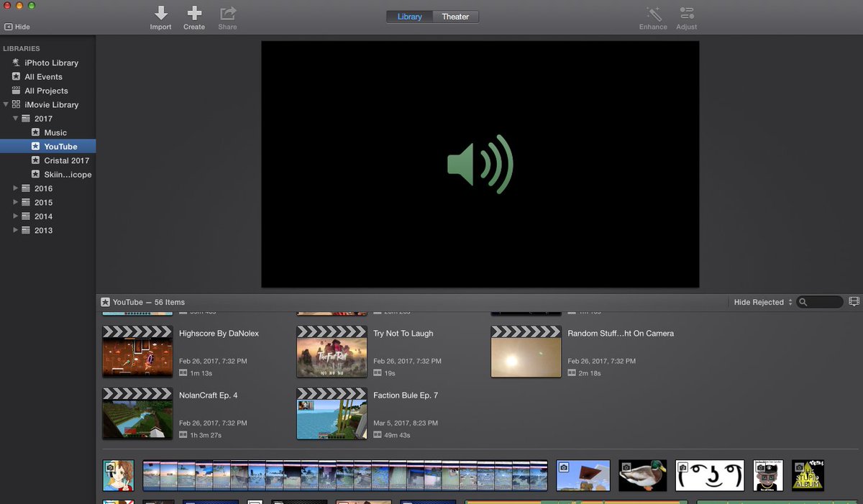Click the NolanCraft Ep. 4 title
The height and width of the screenshot is (504, 863).
point(208,395)
